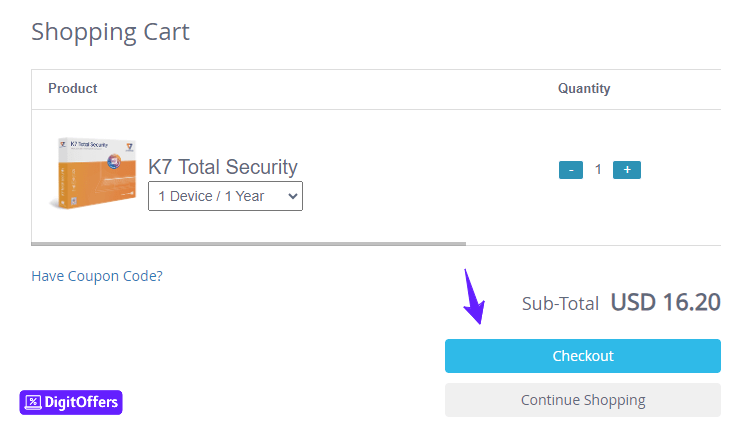Click the DigitOffers text in purple badge

(81, 402)
